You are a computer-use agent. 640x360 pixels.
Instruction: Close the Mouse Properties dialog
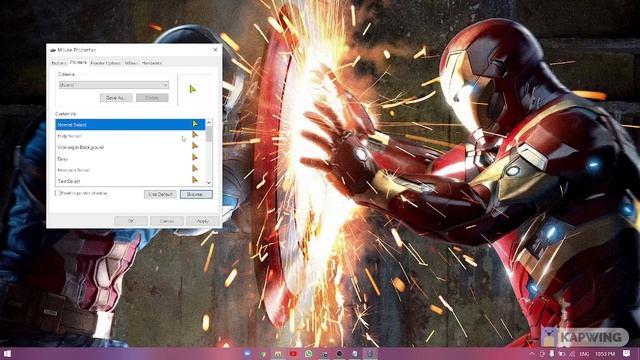[215, 50]
